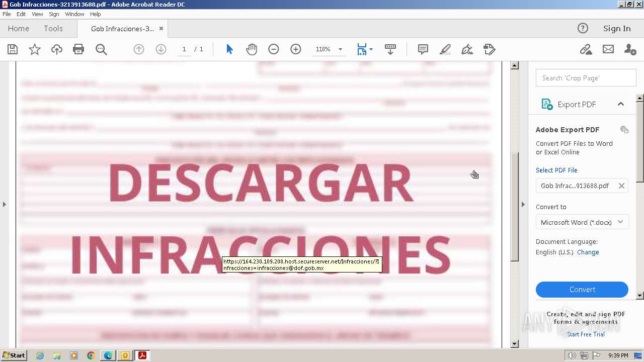Bookmark the file with the star icon
Viewport: 644px width, 362px height.
pos(35,49)
